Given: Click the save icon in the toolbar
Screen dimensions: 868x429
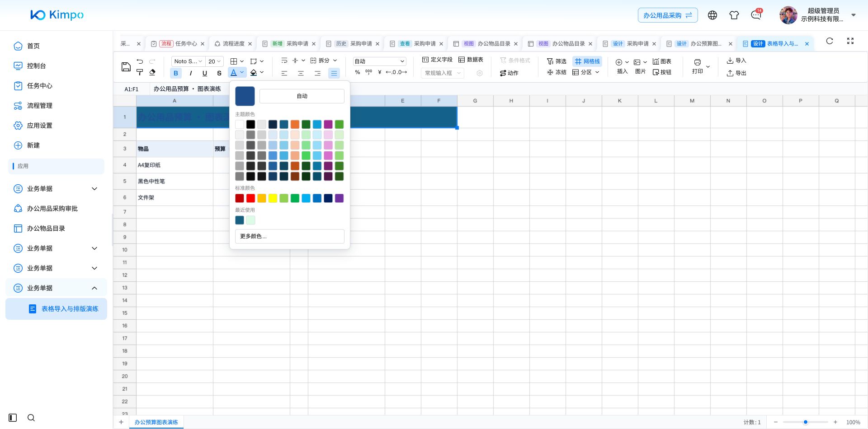Looking at the screenshot, I should [126, 67].
